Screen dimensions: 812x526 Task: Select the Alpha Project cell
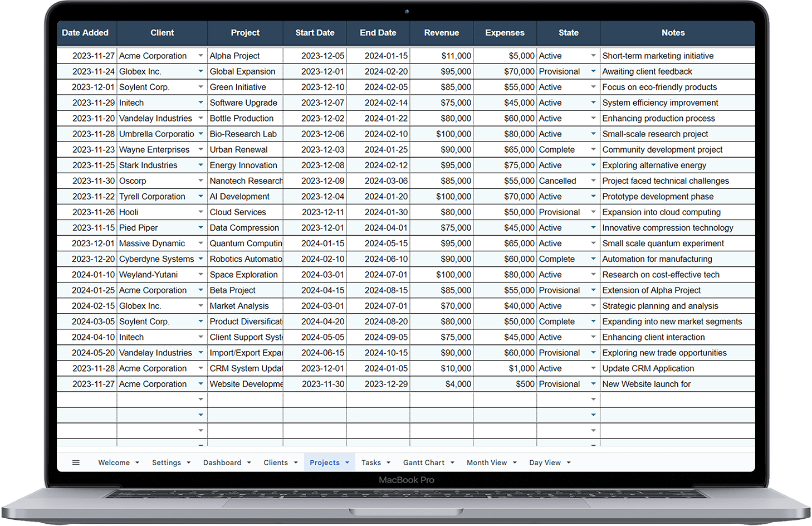point(245,56)
